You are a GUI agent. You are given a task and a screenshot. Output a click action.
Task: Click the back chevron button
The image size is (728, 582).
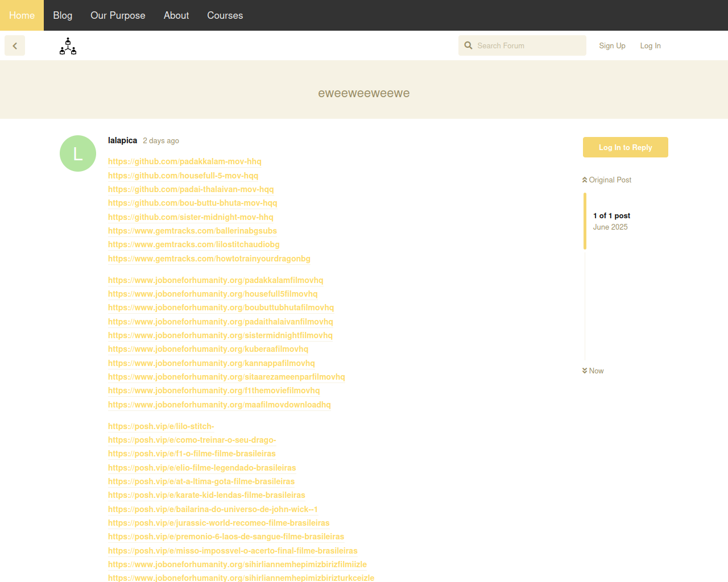[x=15, y=45]
